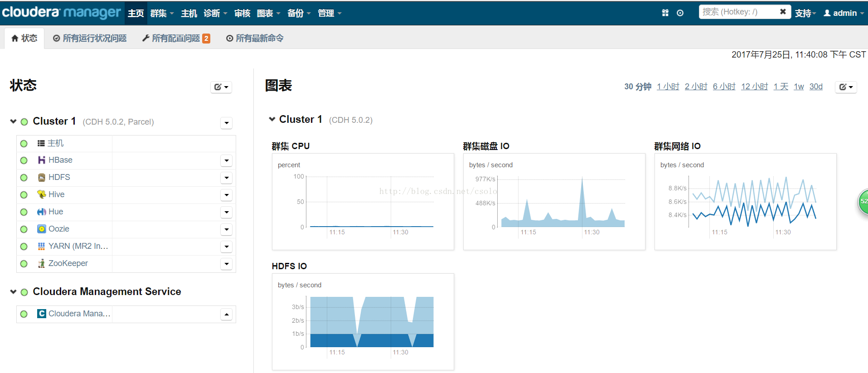Open the 图表 panel edit dropdown

pyautogui.click(x=846, y=87)
